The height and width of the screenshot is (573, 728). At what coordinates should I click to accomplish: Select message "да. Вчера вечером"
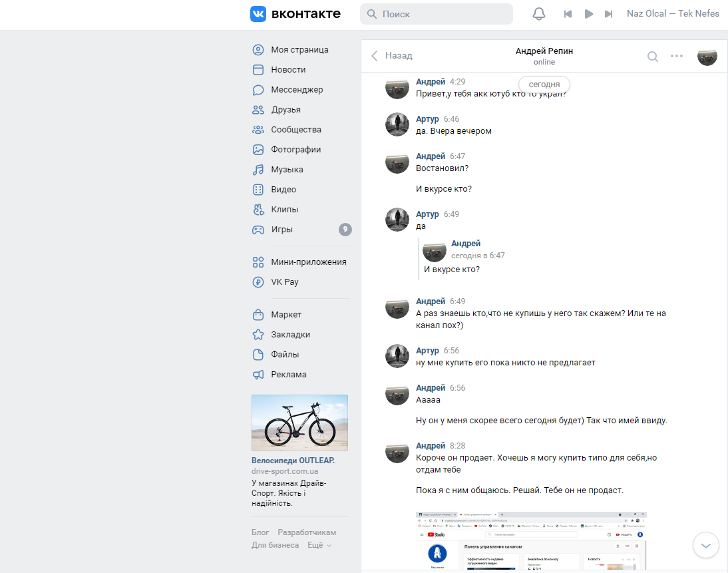click(x=454, y=131)
